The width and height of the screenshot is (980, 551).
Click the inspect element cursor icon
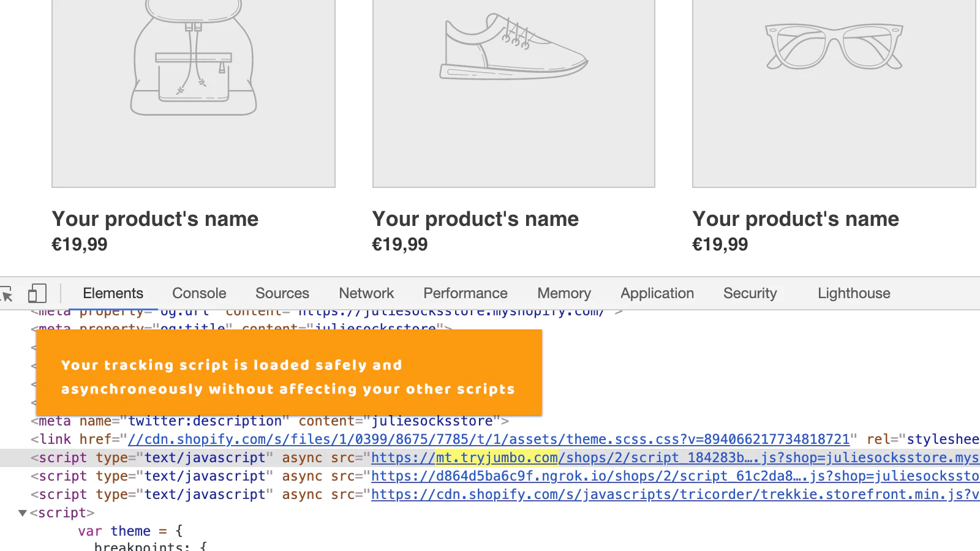pyautogui.click(x=7, y=294)
